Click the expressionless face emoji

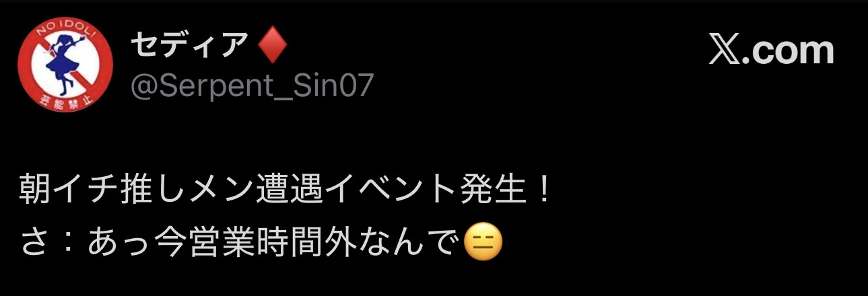point(483,244)
